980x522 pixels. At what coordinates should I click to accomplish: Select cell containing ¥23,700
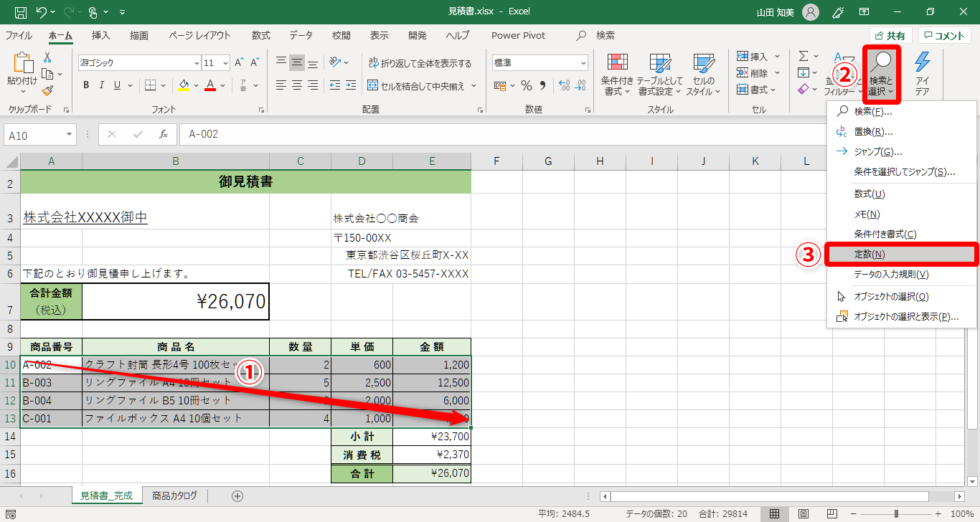tap(432, 437)
